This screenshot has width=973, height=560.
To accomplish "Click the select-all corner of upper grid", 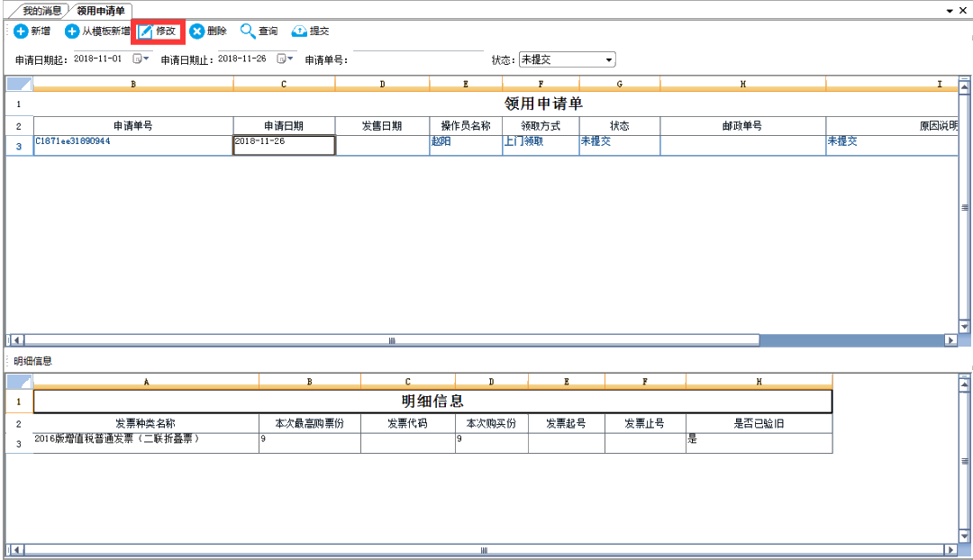I will [x=19, y=84].
